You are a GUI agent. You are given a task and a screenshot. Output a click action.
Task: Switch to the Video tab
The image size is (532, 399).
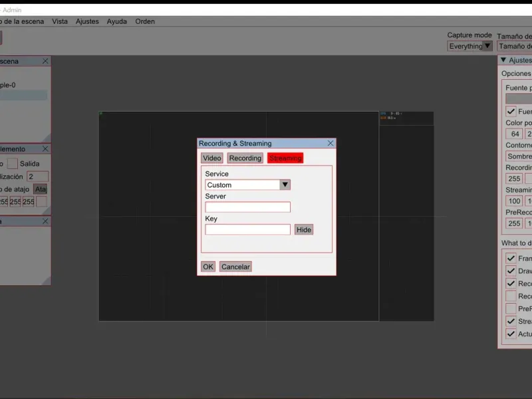click(212, 158)
